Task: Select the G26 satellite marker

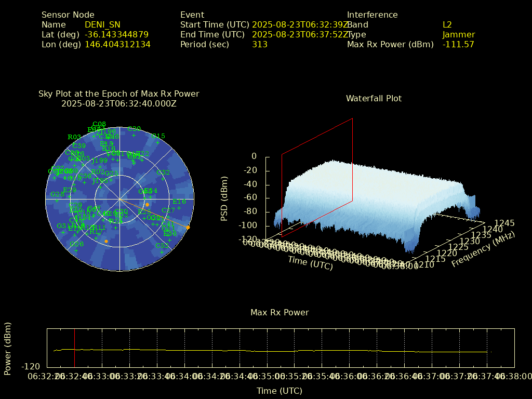Action: [76, 250]
